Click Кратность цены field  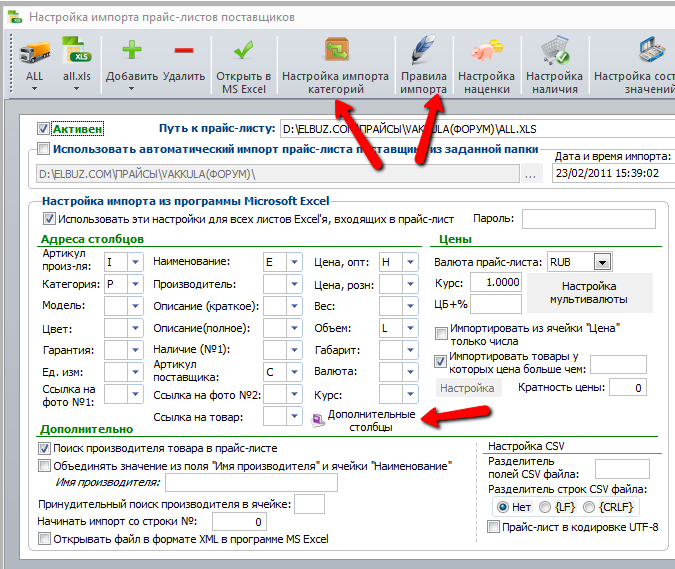pyautogui.click(x=628, y=387)
